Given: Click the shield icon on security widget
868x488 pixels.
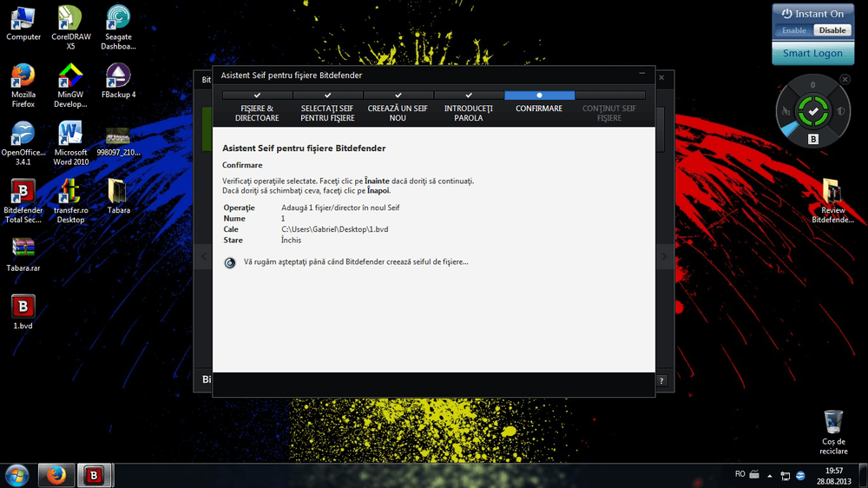Looking at the screenshot, I should [840, 111].
